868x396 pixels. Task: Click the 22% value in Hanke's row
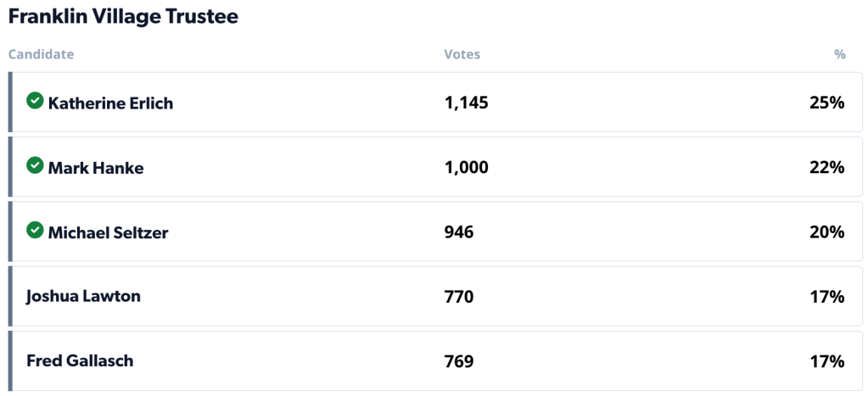click(826, 168)
